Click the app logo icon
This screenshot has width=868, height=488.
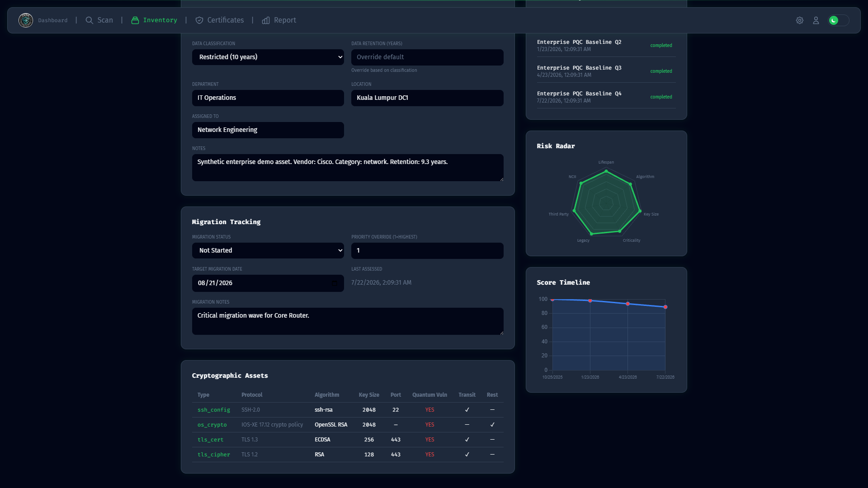point(26,20)
